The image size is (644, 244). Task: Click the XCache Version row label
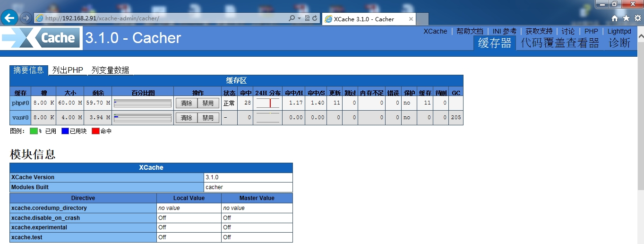point(33,177)
